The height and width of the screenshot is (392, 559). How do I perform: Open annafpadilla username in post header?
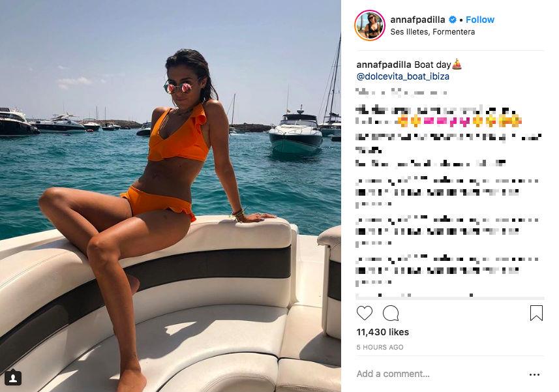coord(417,20)
